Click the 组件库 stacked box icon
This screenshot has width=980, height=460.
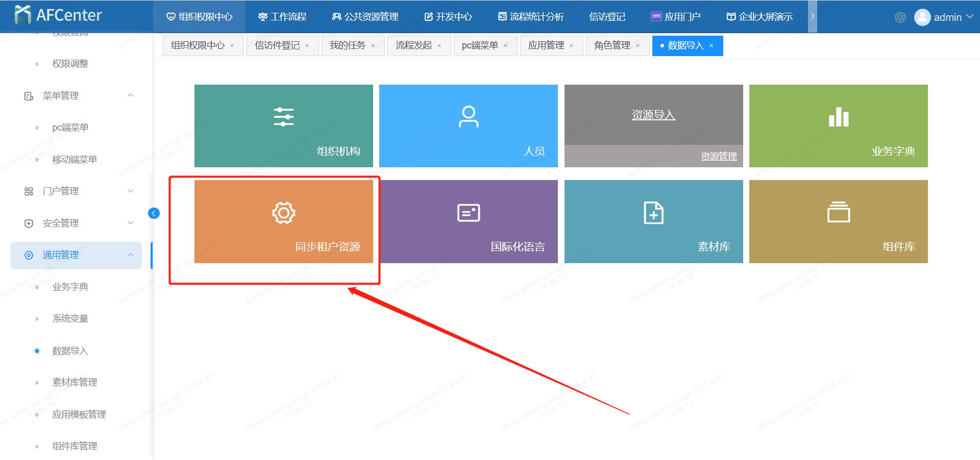point(838,213)
